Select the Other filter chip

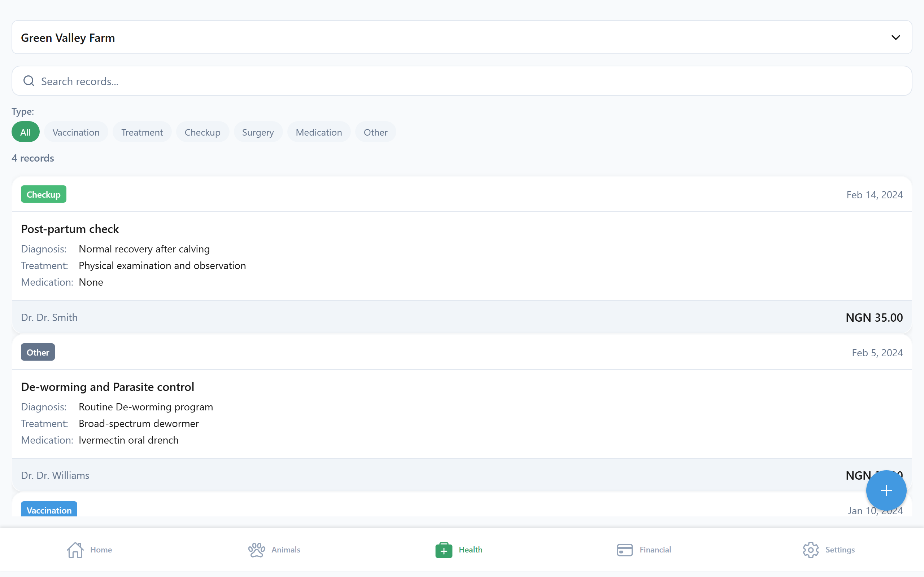click(x=375, y=132)
